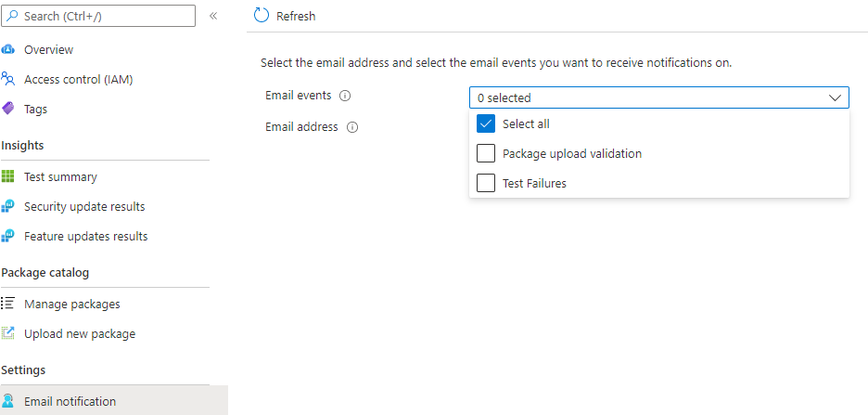Open the Email notification settings page
This screenshot has height=415, width=868.
click(x=70, y=401)
